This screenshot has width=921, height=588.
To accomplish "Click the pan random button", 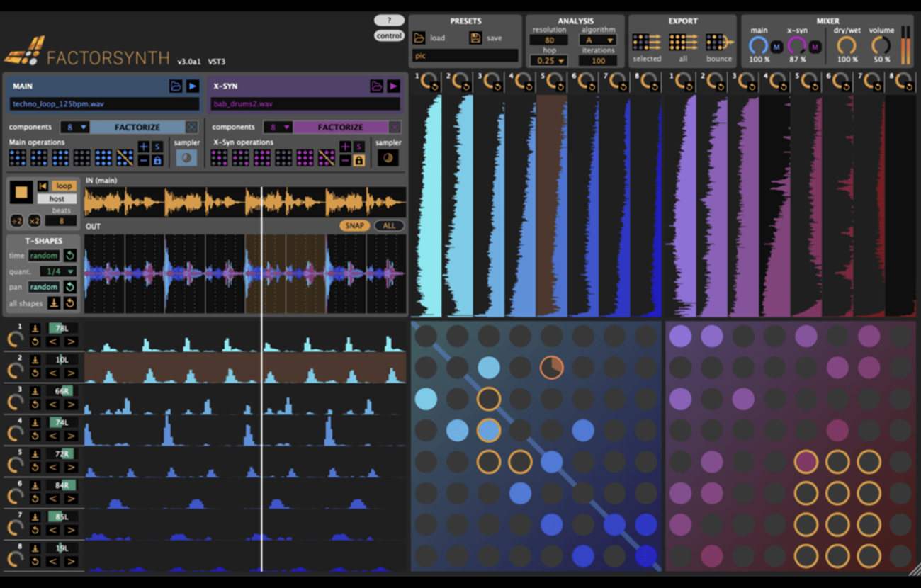I will pyautogui.click(x=44, y=287).
